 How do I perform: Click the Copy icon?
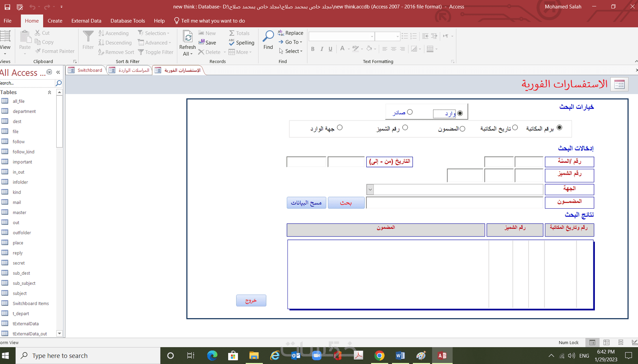[x=38, y=42]
